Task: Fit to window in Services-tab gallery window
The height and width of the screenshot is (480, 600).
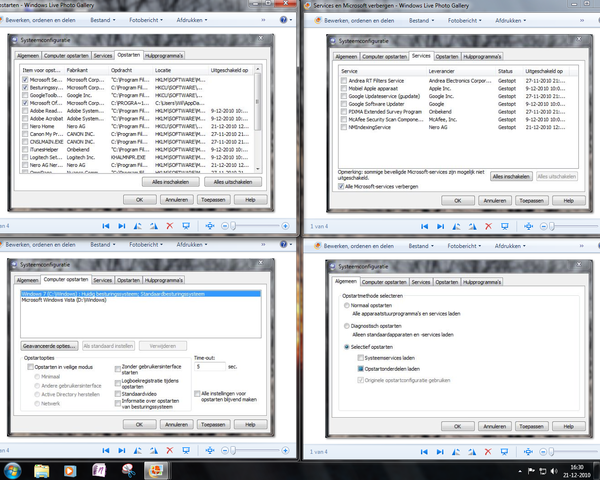Action: [x=529, y=226]
